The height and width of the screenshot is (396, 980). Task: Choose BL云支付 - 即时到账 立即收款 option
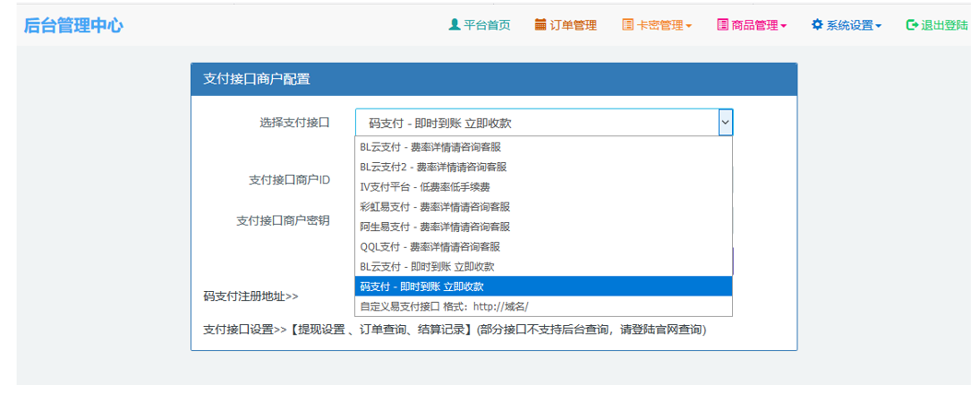543,267
